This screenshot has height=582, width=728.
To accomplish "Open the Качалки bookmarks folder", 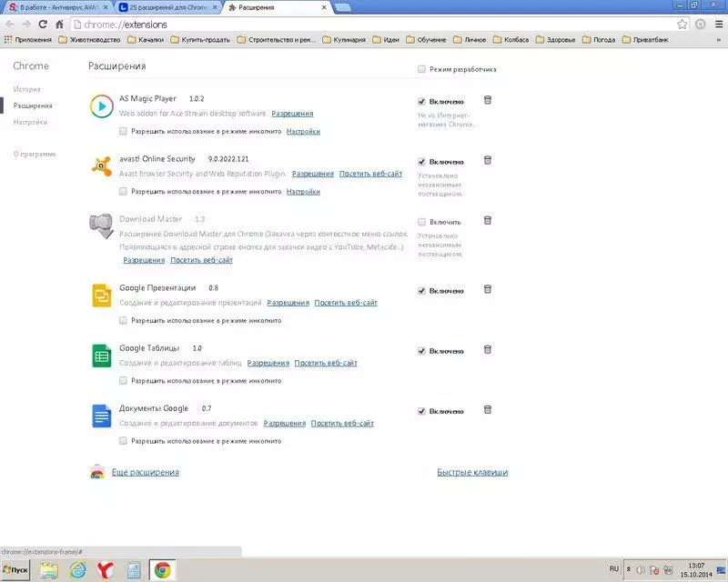I will coord(146,40).
